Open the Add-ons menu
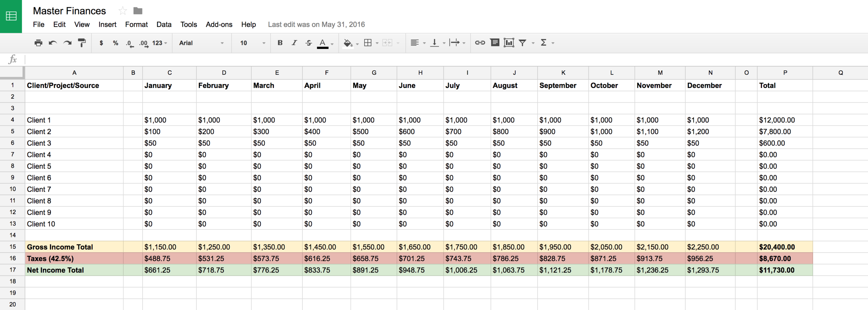The height and width of the screenshot is (310, 868). (219, 24)
